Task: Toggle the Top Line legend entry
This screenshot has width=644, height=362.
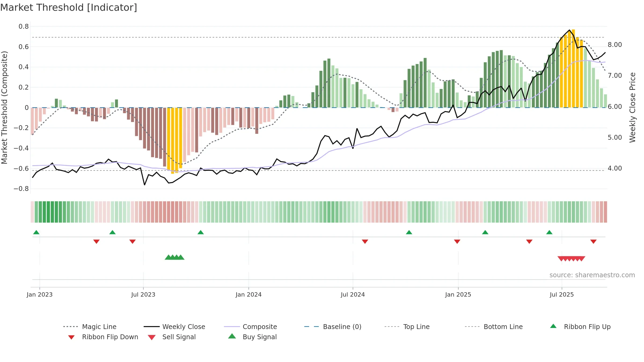Action: (407, 327)
